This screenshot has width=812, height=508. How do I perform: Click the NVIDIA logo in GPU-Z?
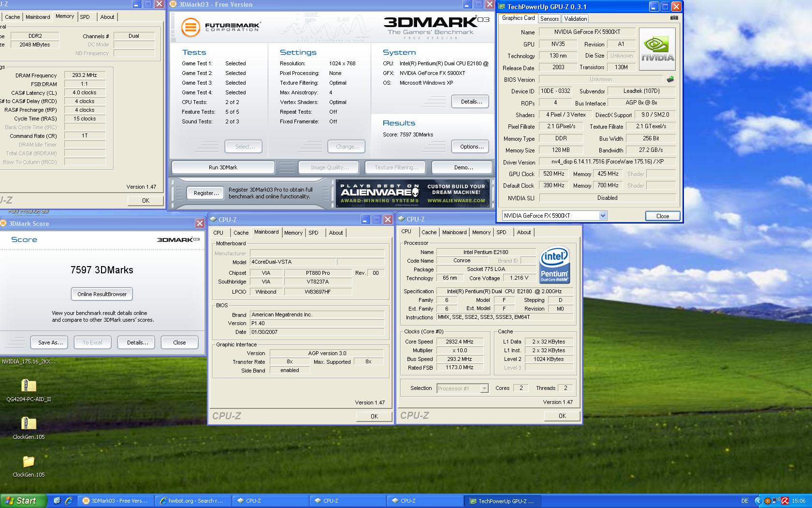[657, 49]
